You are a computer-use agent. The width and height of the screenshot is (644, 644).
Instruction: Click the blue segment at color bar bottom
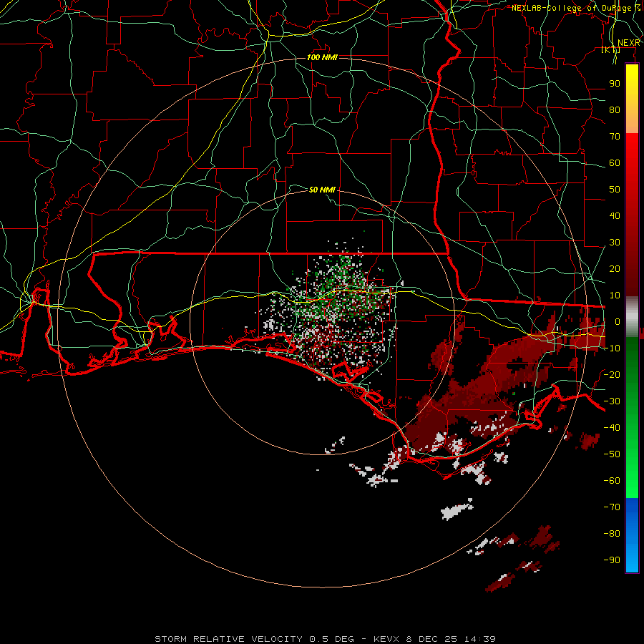[x=632, y=535]
